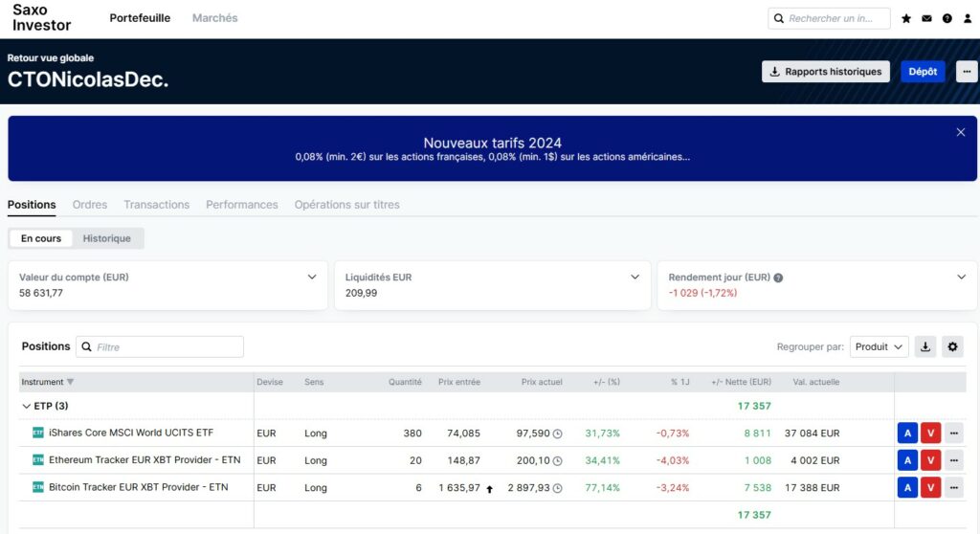Click Bitcoin Tracker EUR XBT Provider name
Viewport: 980px width, 534px height.
point(138,487)
